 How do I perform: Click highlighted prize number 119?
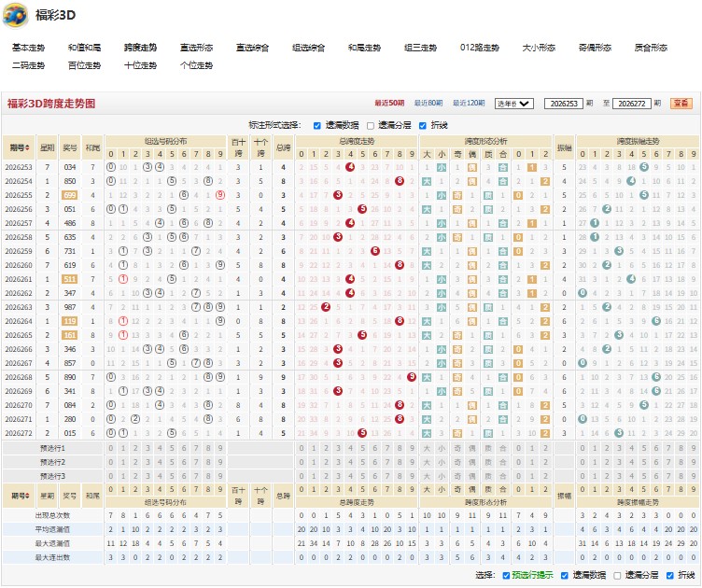pyautogui.click(x=69, y=321)
